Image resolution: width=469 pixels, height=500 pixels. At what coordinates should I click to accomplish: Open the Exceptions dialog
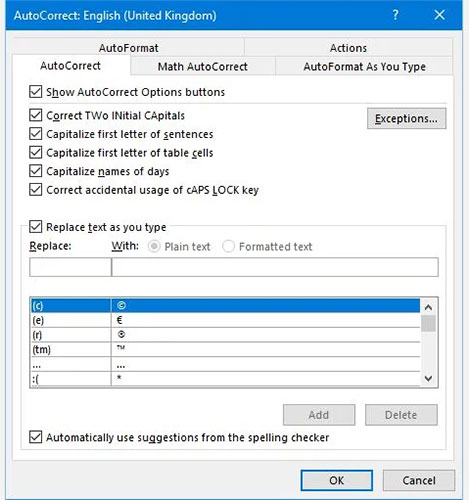(x=406, y=118)
